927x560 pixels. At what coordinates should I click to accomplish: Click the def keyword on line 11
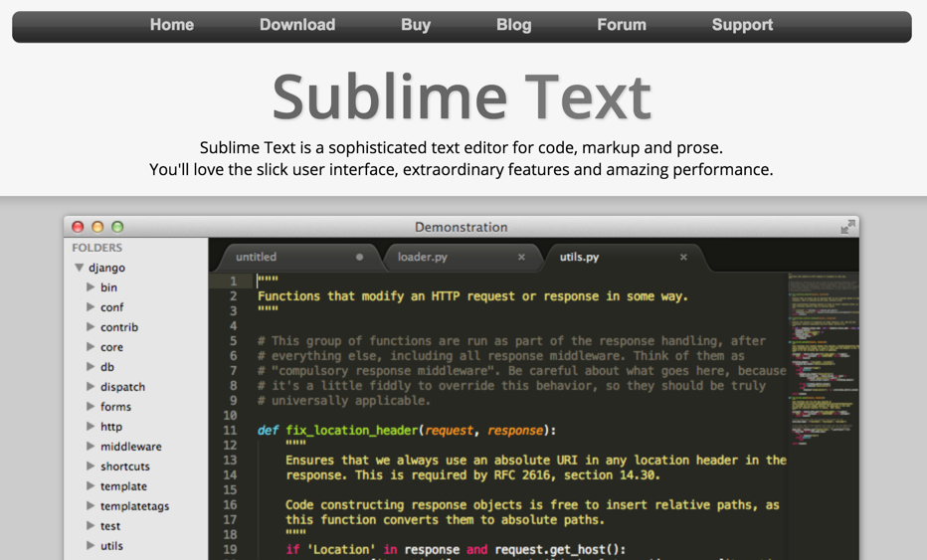[268, 431]
